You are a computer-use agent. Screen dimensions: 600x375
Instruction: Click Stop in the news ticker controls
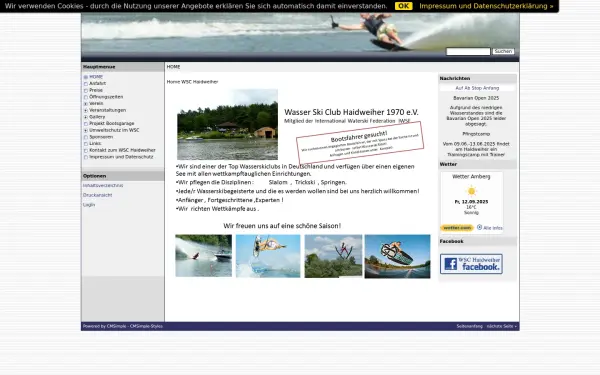tap(476, 88)
